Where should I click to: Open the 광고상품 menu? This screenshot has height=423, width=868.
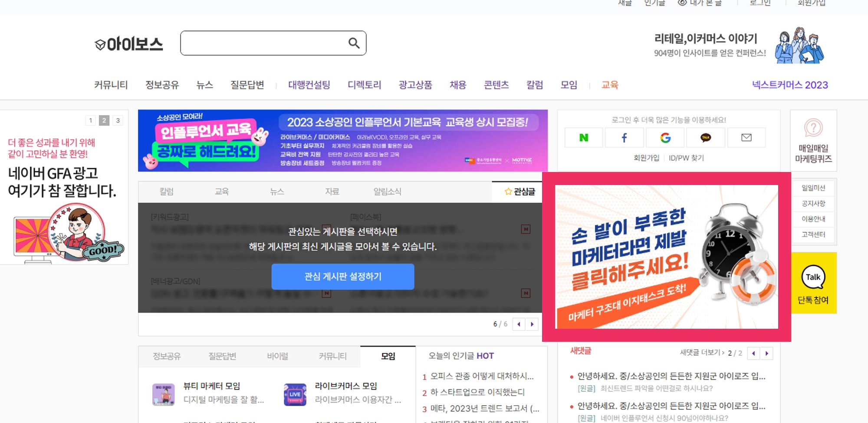click(415, 85)
